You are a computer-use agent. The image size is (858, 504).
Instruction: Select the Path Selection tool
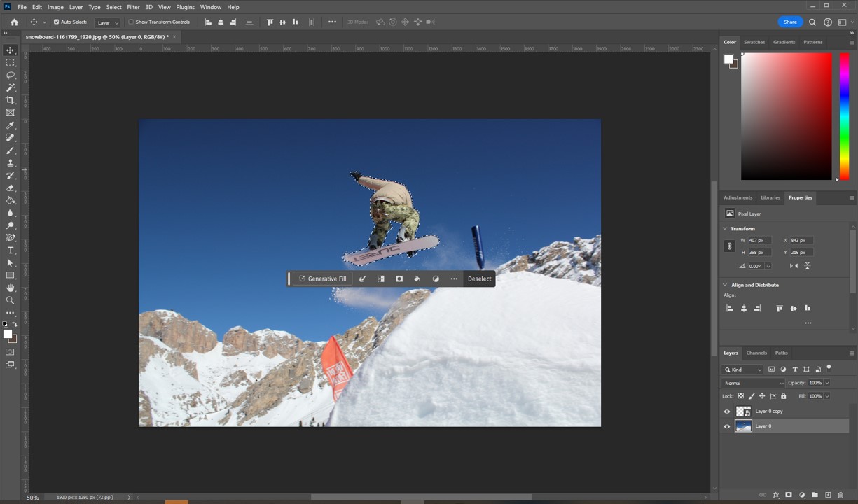pos(10,263)
